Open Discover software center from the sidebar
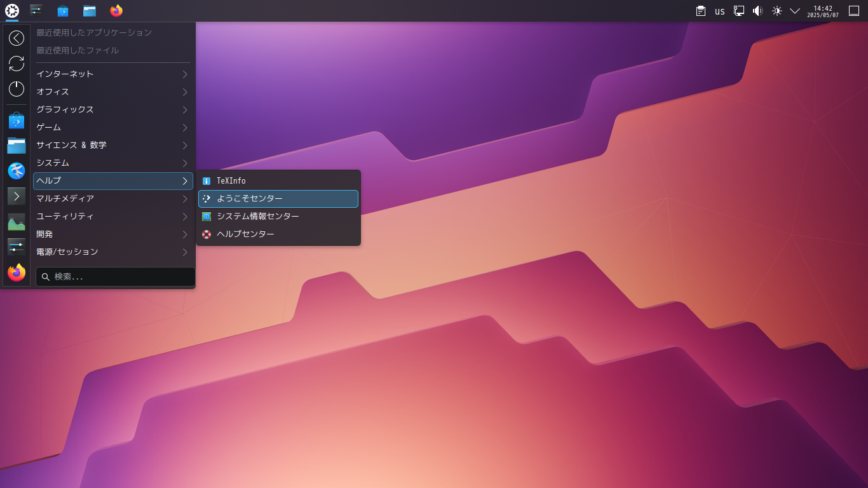Viewport: 868px width, 488px height. coord(16,120)
